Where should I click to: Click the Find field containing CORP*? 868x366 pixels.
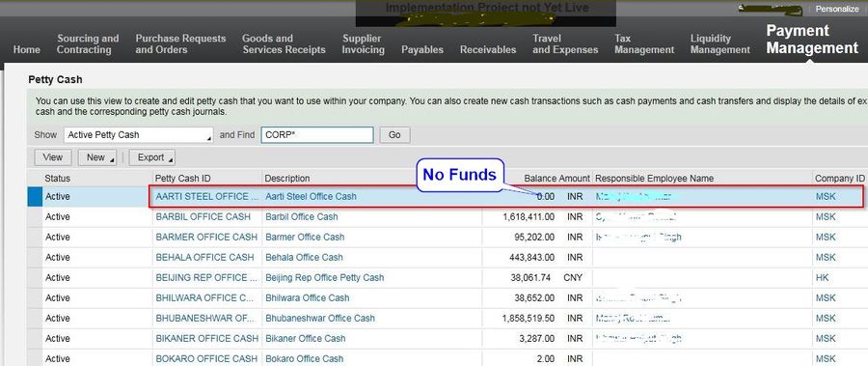click(x=317, y=135)
